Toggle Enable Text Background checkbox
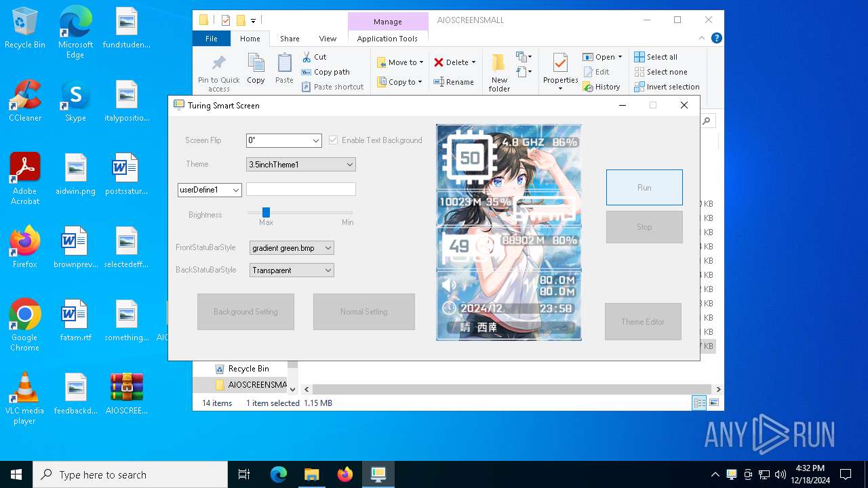This screenshot has height=488, width=868. (333, 140)
